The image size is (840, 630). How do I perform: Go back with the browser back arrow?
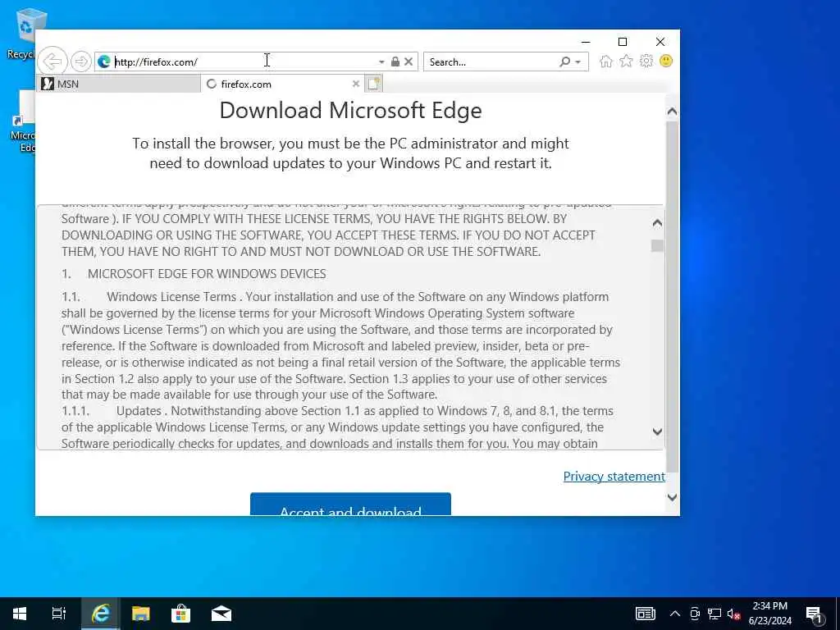coord(52,62)
